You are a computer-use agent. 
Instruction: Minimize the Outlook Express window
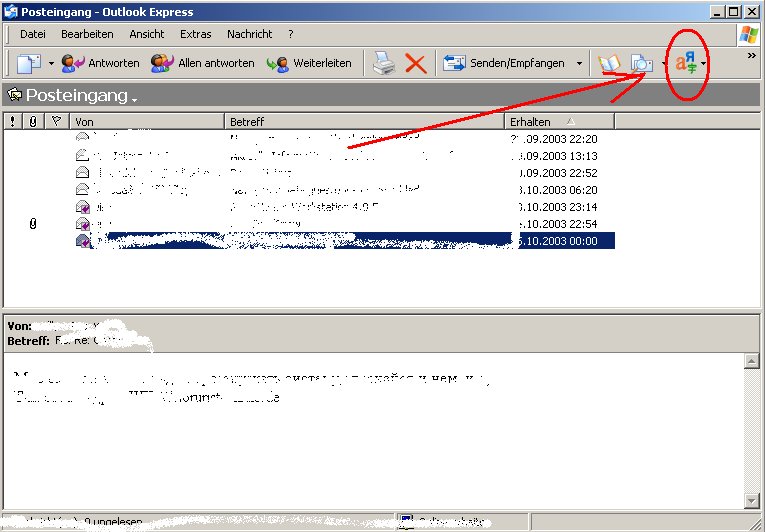(717, 12)
